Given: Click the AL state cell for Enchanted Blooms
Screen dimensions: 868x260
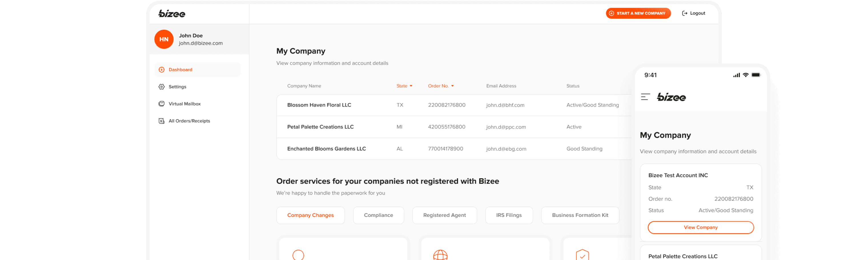Looking at the screenshot, I should [400, 149].
